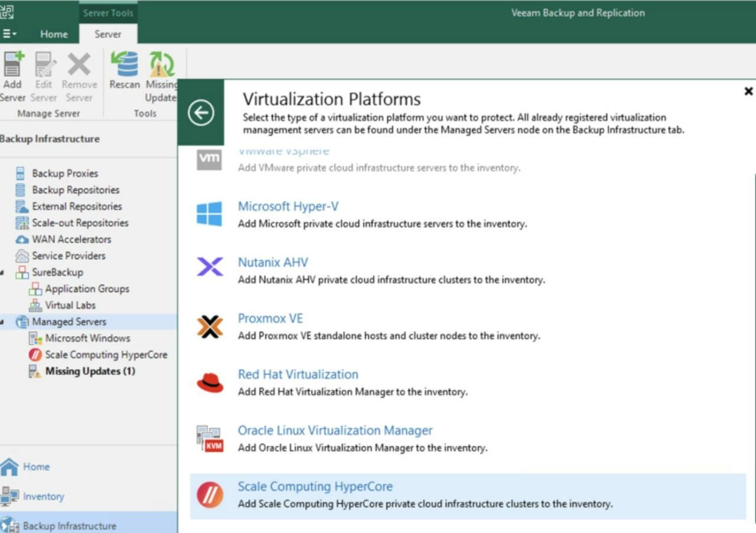Click the Microsoft Hyper-V Windows logo icon
Screen dimensions: 756x533
point(210,214)
